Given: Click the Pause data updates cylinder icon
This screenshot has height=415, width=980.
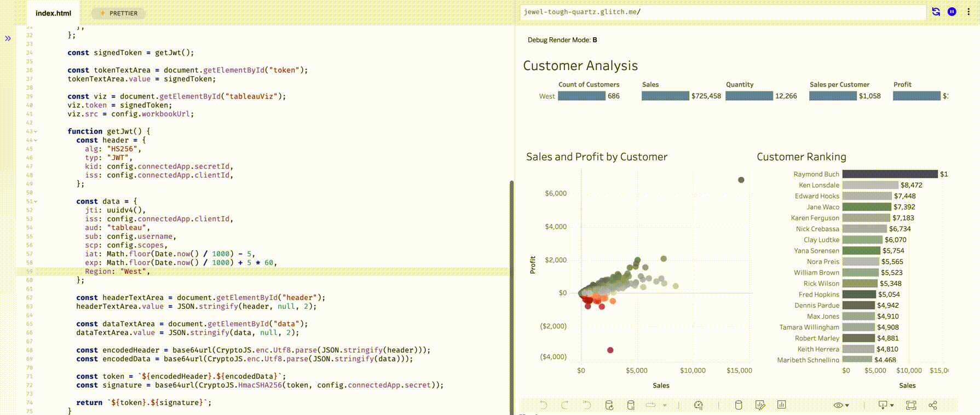Looking at the screenshot, I should click(631, 405).
